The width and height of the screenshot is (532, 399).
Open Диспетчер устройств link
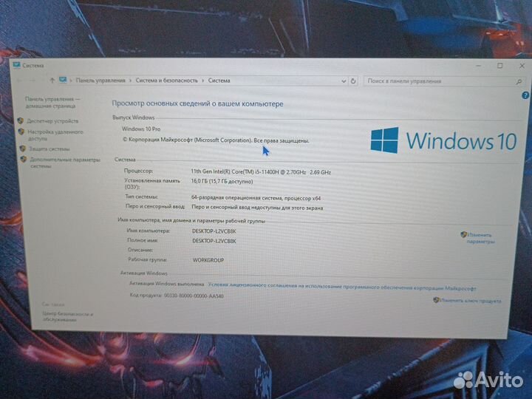[x=52, y=120]
